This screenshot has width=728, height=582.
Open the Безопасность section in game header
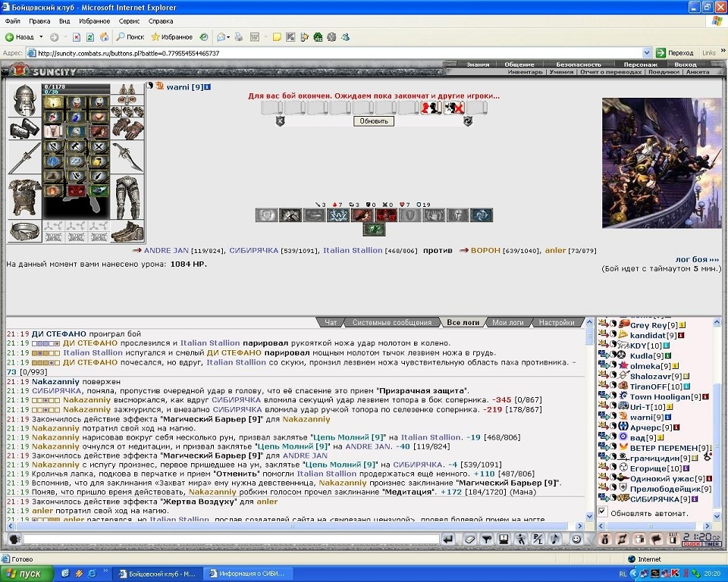(x=579, y=64)
